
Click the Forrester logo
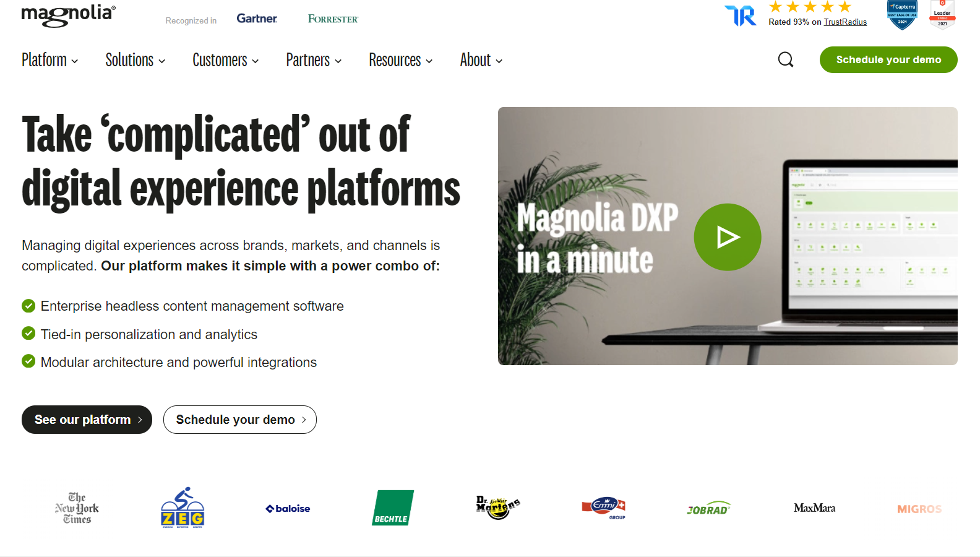point(333,19)
